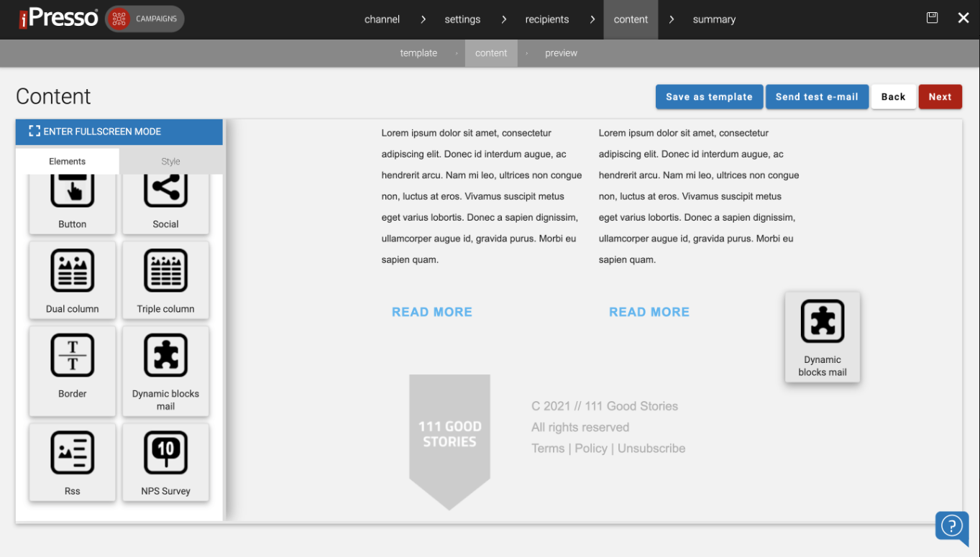Click 'C 2021 // 111 Good Stories' text
This screenshot has width=980, height=557.
[x=605, y=406]
